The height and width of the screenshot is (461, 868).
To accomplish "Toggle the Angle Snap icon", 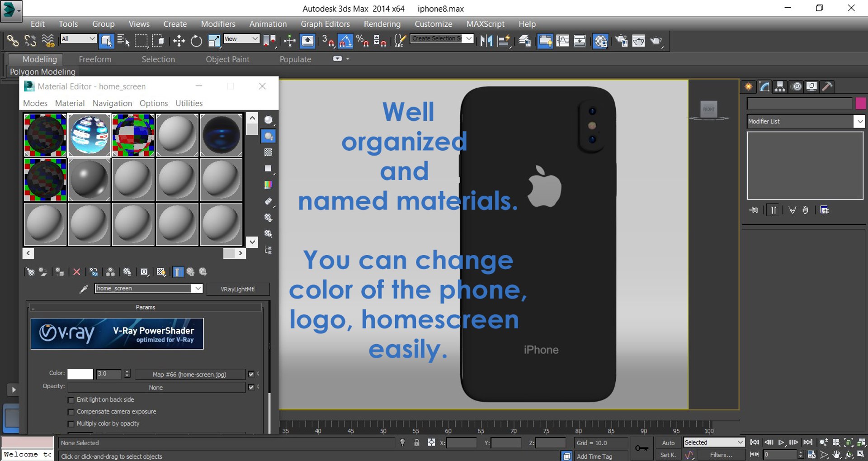I will [345, 41].
